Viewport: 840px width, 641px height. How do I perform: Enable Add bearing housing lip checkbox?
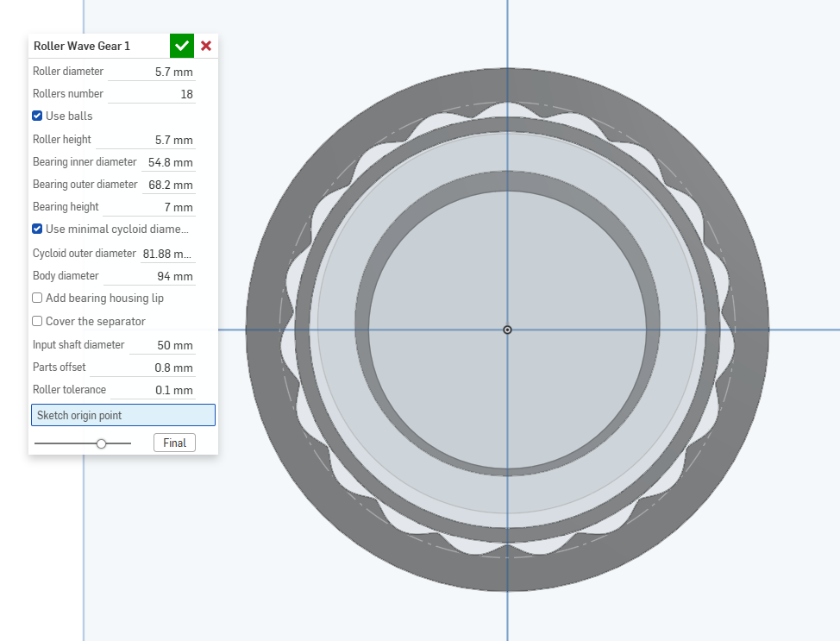tap(37, 298)
